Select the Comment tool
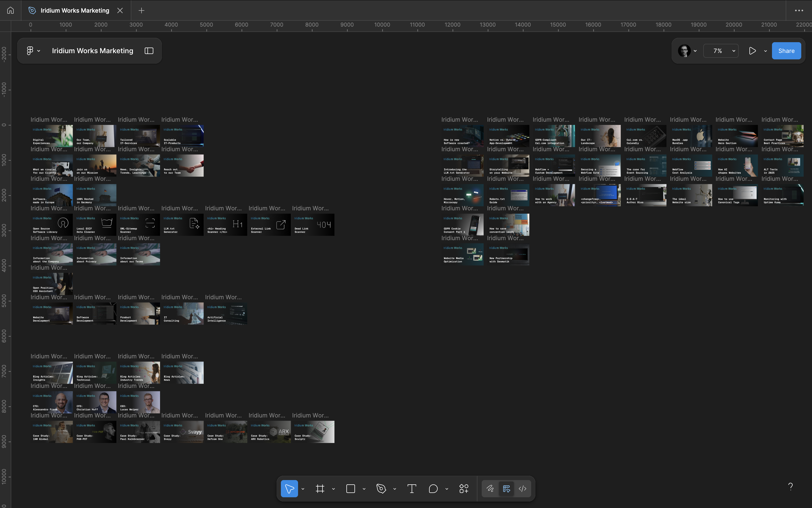Viewport: 812px width, 508px height. (433, 488)
